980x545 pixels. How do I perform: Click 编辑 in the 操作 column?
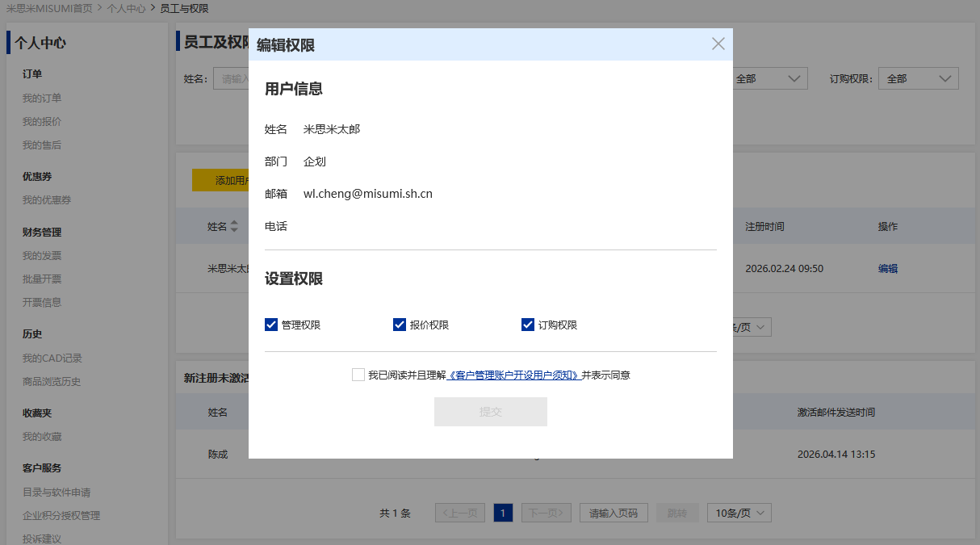pos(888,269)
